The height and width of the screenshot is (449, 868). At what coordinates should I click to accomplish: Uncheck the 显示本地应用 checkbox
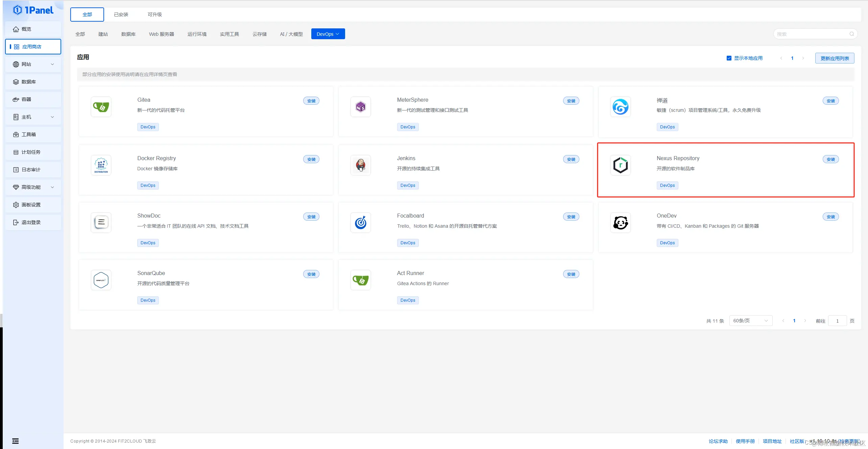click(x=729, y=58)
